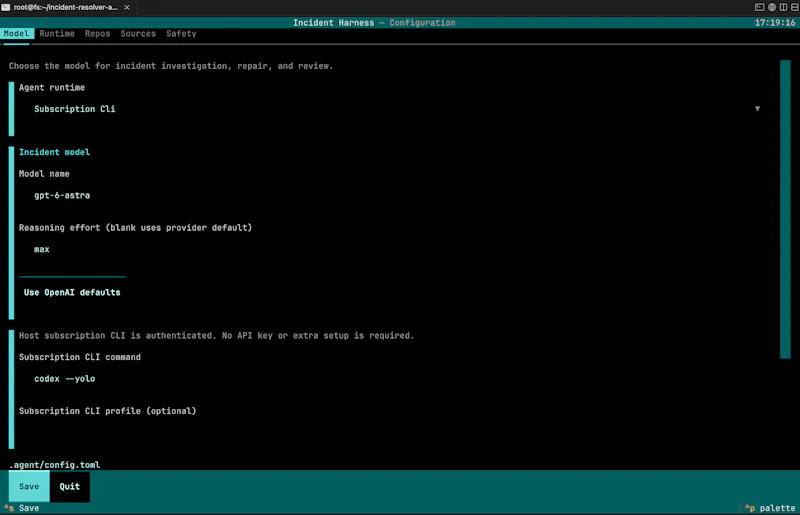This screenshot has width=800, height=515.
Task: Click the 17:19:16 clock in header
Action: click(x=774, y=22)
